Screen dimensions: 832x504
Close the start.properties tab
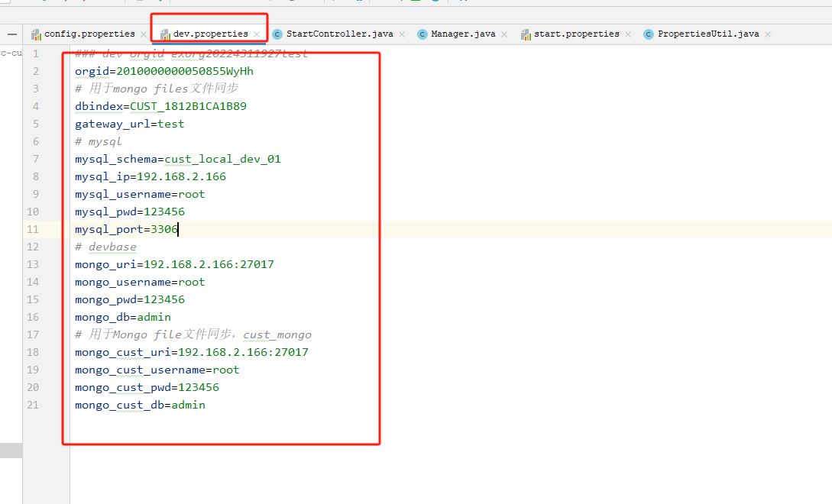628,34
